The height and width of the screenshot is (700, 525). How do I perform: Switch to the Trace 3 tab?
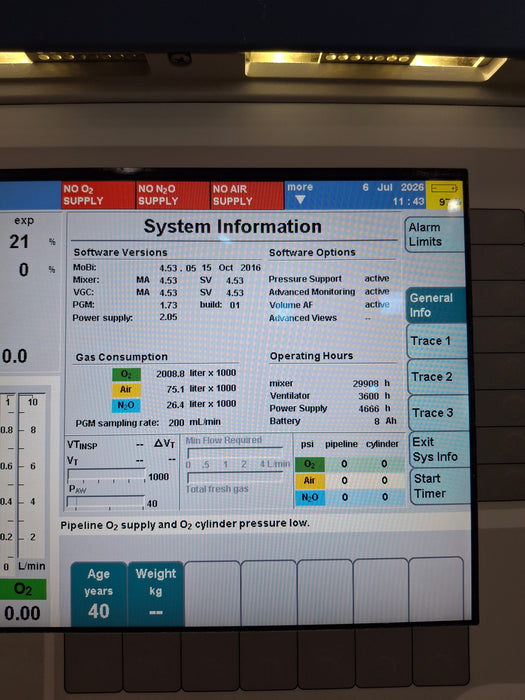click(438, 412)
